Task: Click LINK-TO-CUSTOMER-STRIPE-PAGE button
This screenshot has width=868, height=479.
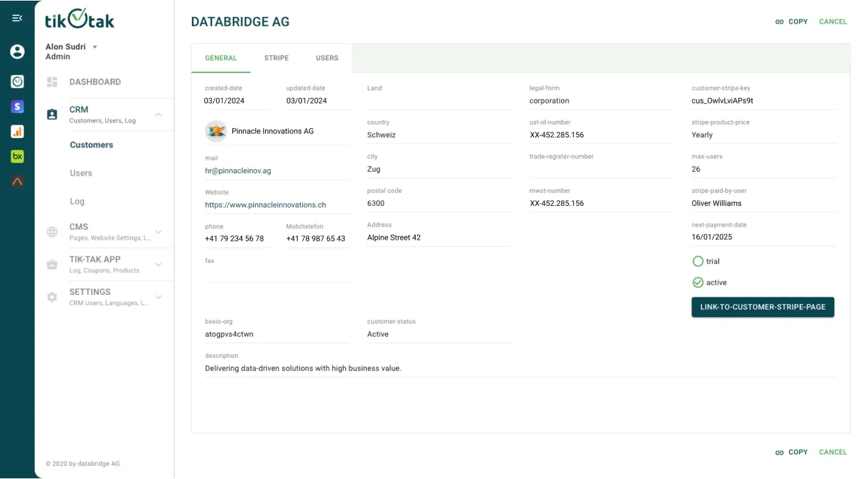Action: tap(763, 307)
